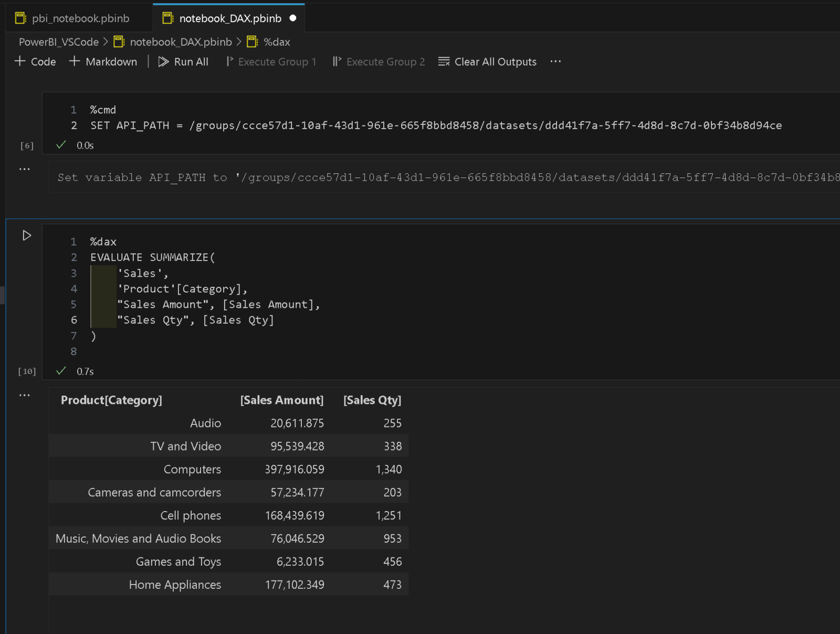The width and height of the screenshot is (840, 634).
Task: Click the %cmd magic line
Action: (103, 110)
